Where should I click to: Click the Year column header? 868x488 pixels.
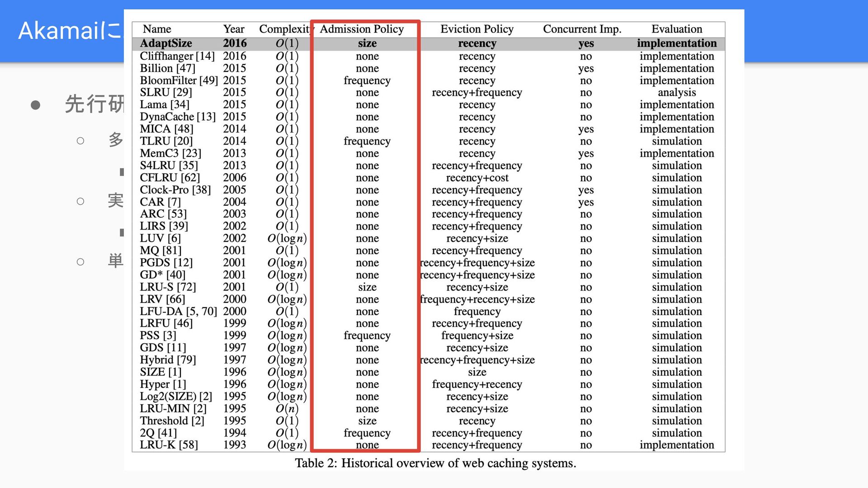coord(234,29)
